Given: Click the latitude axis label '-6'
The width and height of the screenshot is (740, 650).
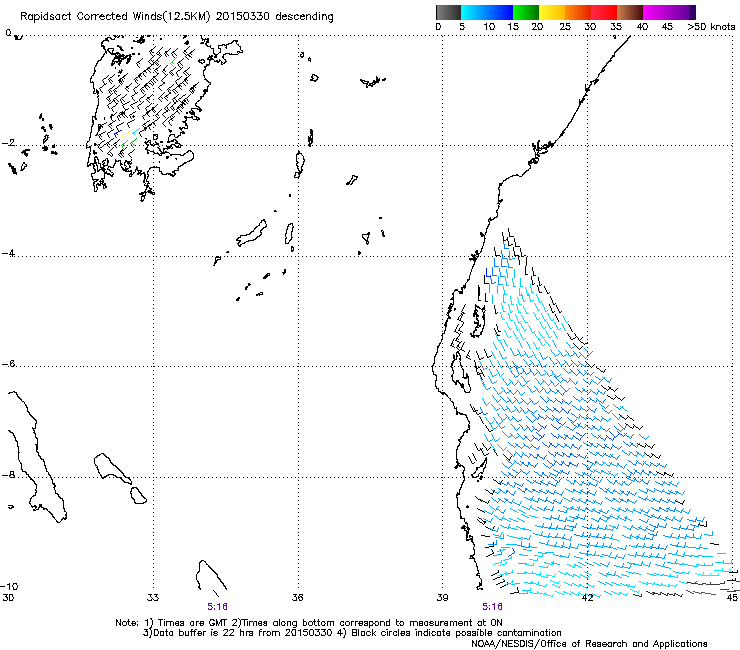Looking at the screenshot, I should (9, 364).
